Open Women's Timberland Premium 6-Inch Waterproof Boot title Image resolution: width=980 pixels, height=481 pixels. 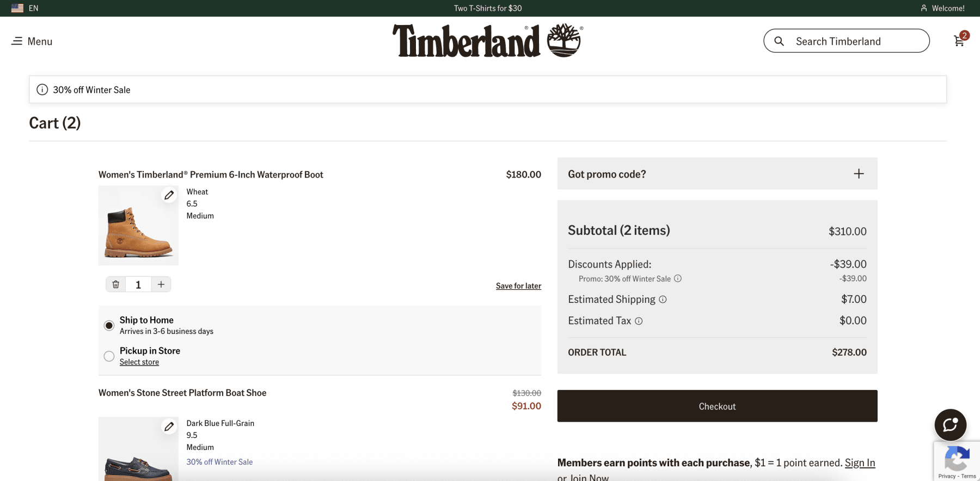pyautogui.click(x=211, y=175)
